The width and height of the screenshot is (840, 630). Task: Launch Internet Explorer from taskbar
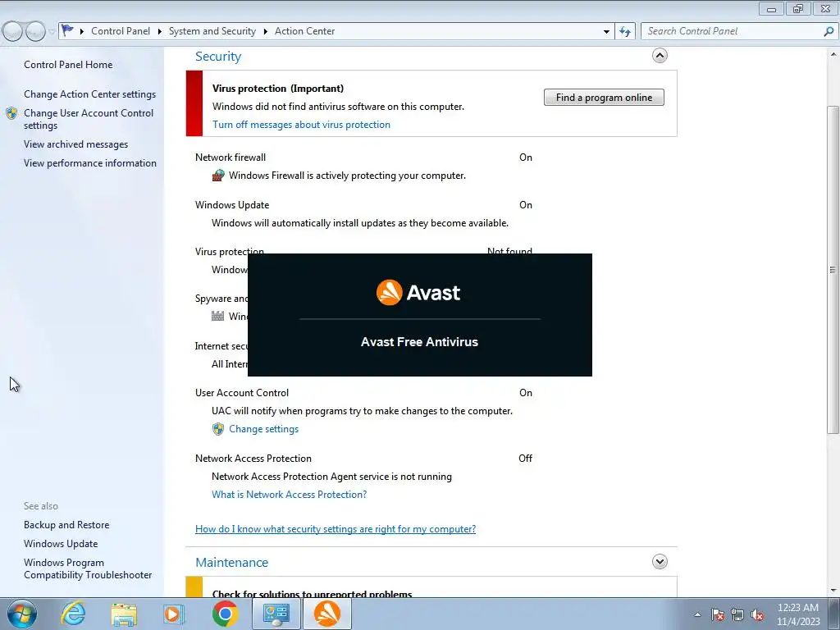(73, 614)
